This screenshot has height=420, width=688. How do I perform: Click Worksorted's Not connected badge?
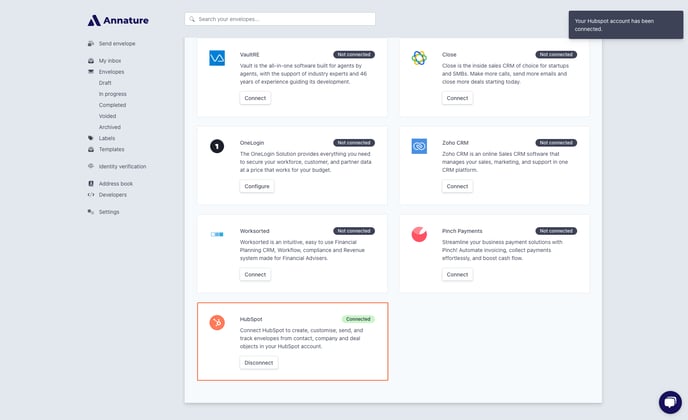point(354,231)
